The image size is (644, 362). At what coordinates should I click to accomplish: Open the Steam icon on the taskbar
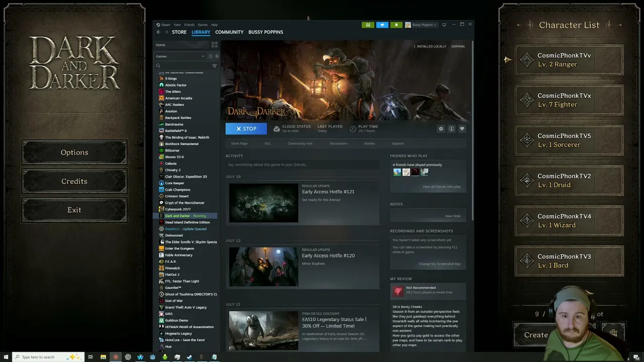(189, 357)
